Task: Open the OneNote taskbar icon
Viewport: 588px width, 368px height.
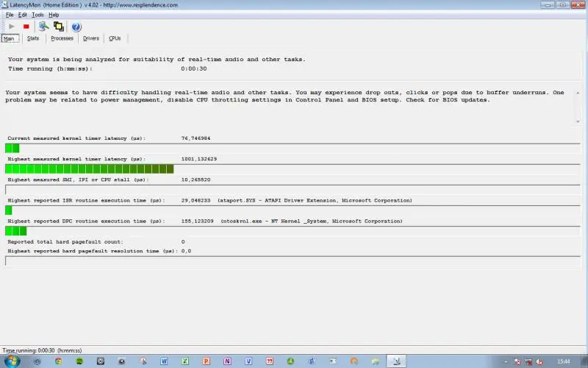Action: coord(228,361)
